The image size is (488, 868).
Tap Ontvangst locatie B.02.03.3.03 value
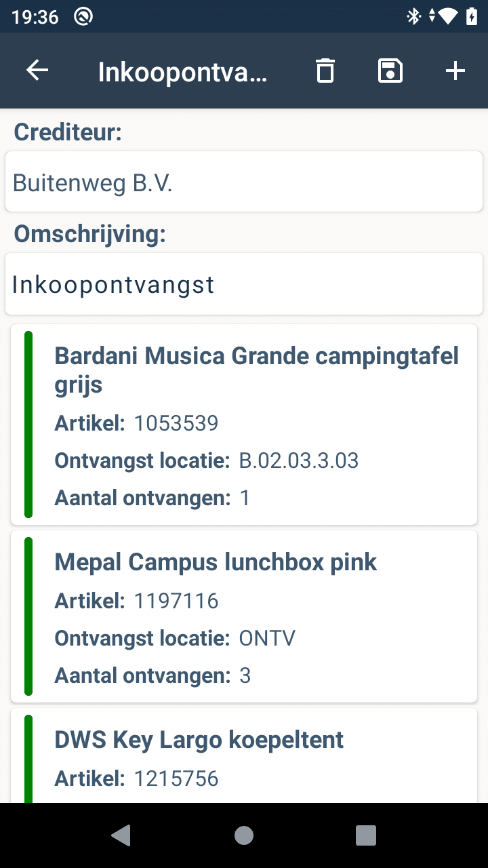tap(299, 461)
